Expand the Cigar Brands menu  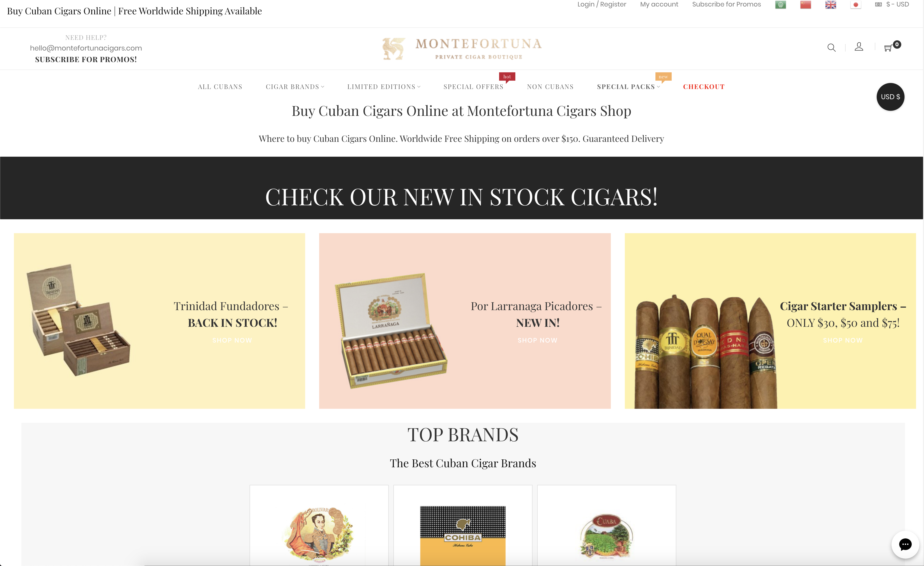coord(295,87)
